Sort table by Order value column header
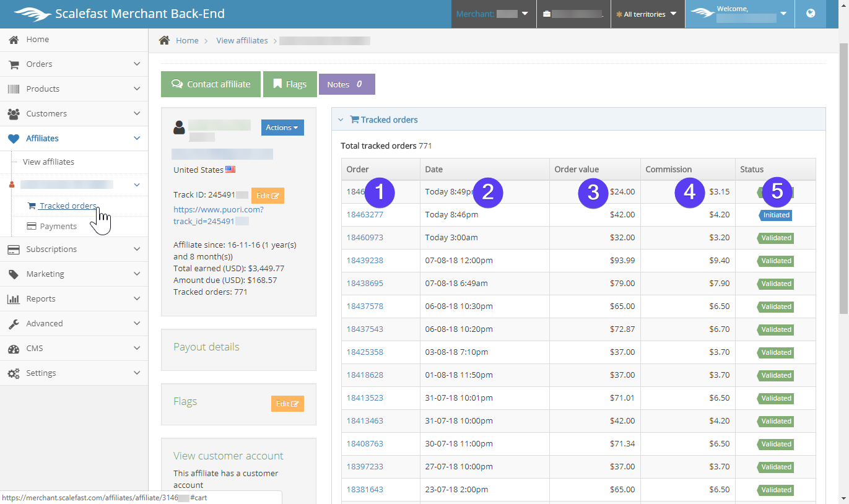This screenshot has width=849, height=504. coord(577,170)
